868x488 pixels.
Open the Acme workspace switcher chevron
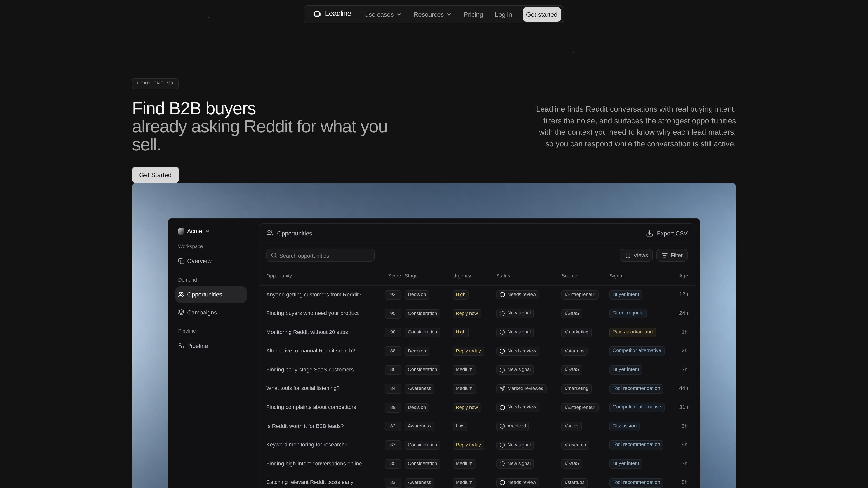[208, 231]
